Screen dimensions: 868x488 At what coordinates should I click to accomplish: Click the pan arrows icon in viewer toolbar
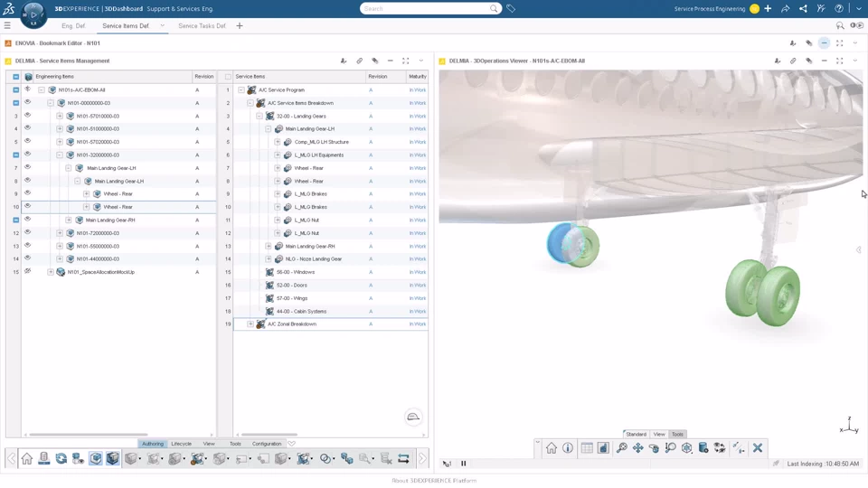tap(637, 448)
